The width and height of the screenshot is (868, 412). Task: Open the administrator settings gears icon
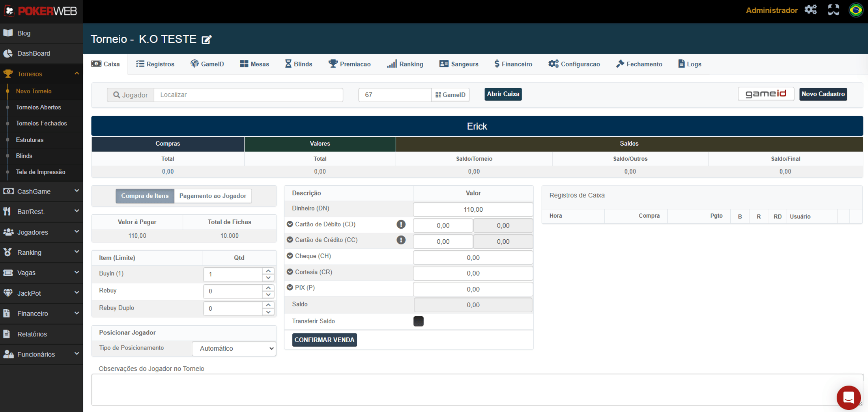tap(811, 10)
